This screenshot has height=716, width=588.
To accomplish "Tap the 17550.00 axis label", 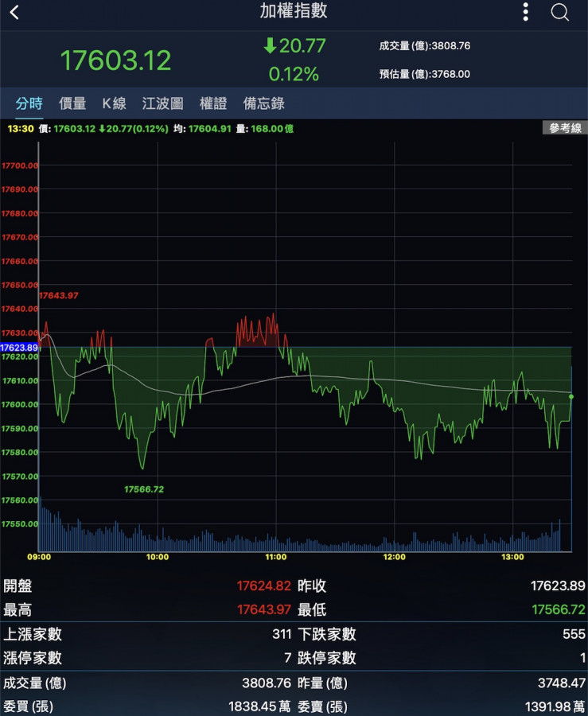I will (x=20, y=523).
